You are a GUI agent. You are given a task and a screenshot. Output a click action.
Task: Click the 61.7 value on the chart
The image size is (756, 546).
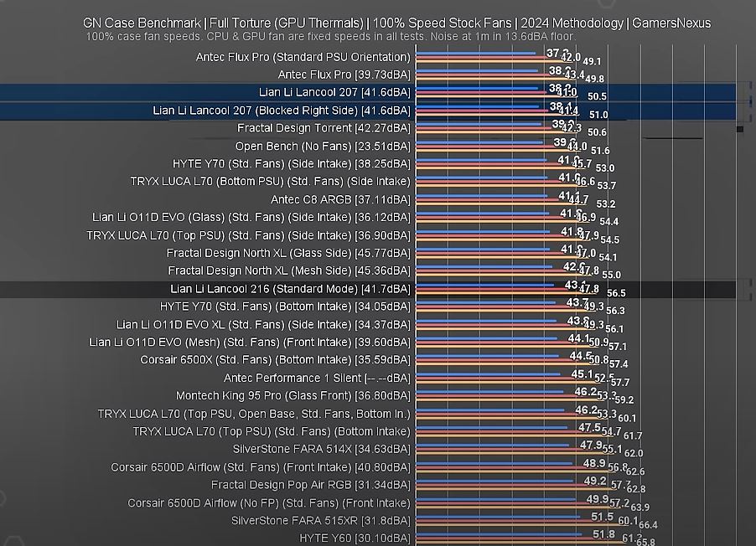click(x=633, y=436)
